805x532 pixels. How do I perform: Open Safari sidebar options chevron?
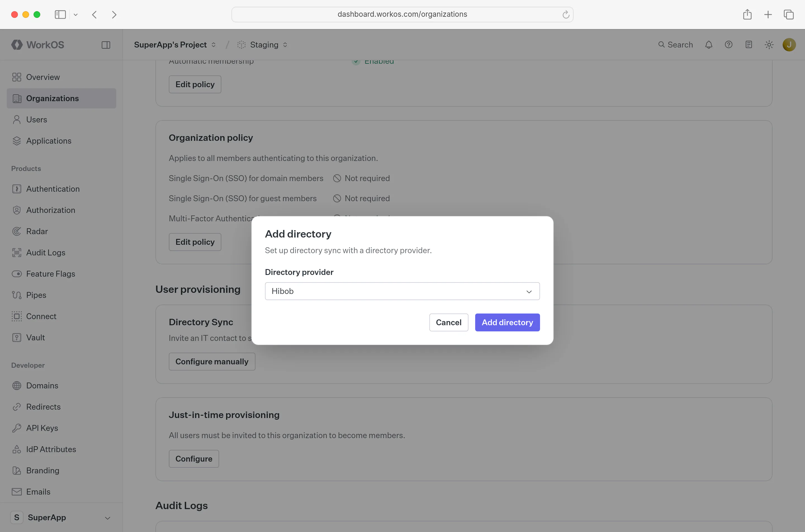[76, 15]
